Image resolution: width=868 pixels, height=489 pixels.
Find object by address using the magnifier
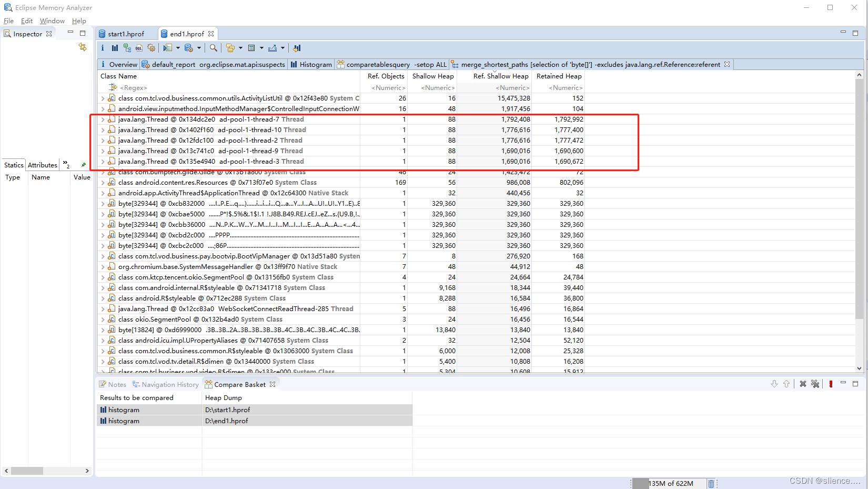tap(213, 48)
